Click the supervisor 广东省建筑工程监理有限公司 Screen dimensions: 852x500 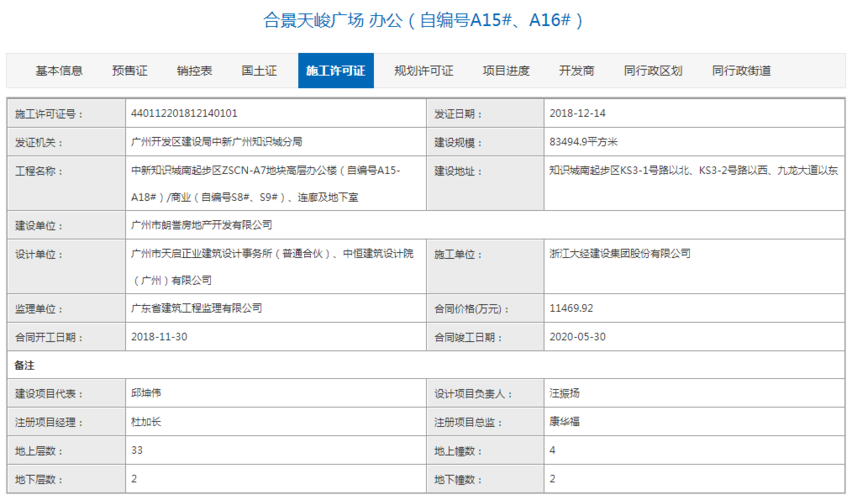[197, 309]
